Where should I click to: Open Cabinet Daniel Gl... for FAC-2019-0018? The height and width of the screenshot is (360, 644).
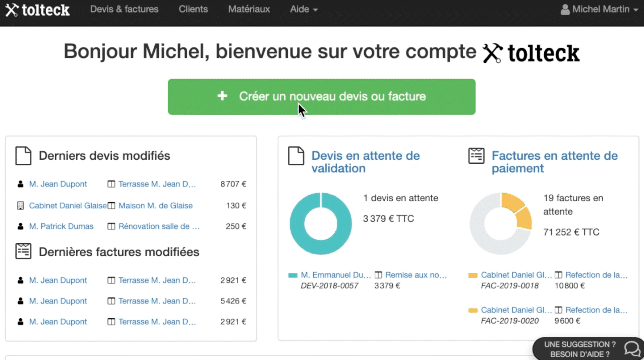pos(516,275)
